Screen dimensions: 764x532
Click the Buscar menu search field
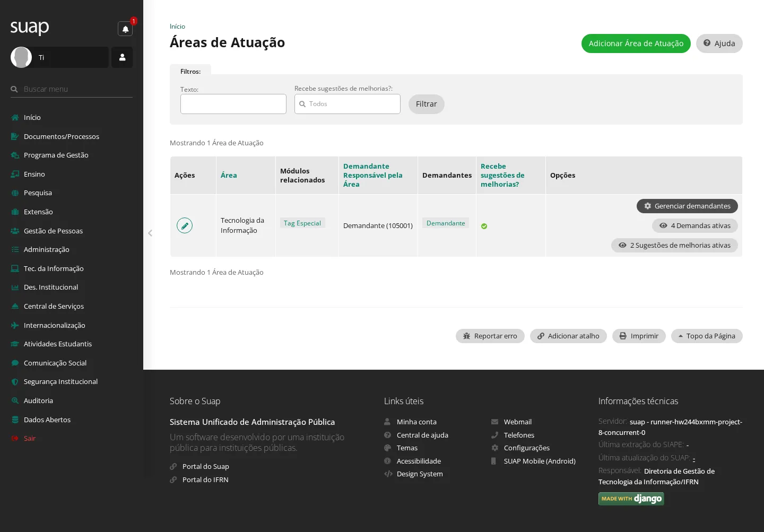(x=72, y=89)
